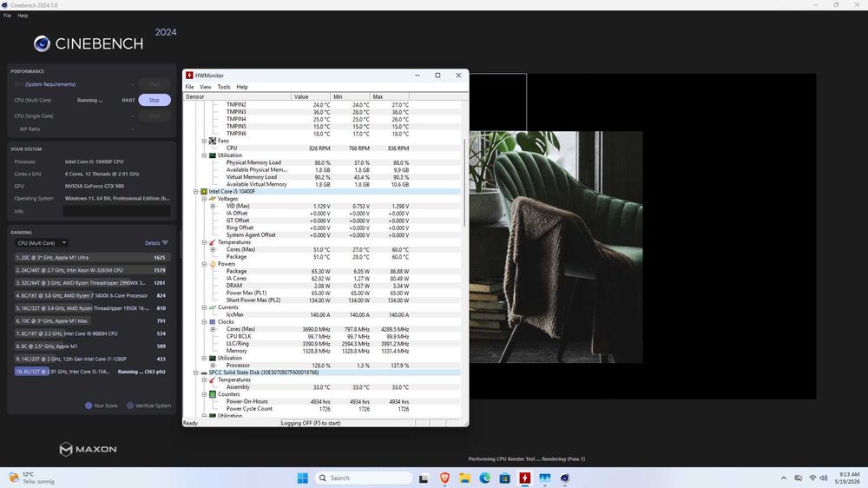Open the HWMonitor View menu
Screen dimensions: 868x488
206,87
